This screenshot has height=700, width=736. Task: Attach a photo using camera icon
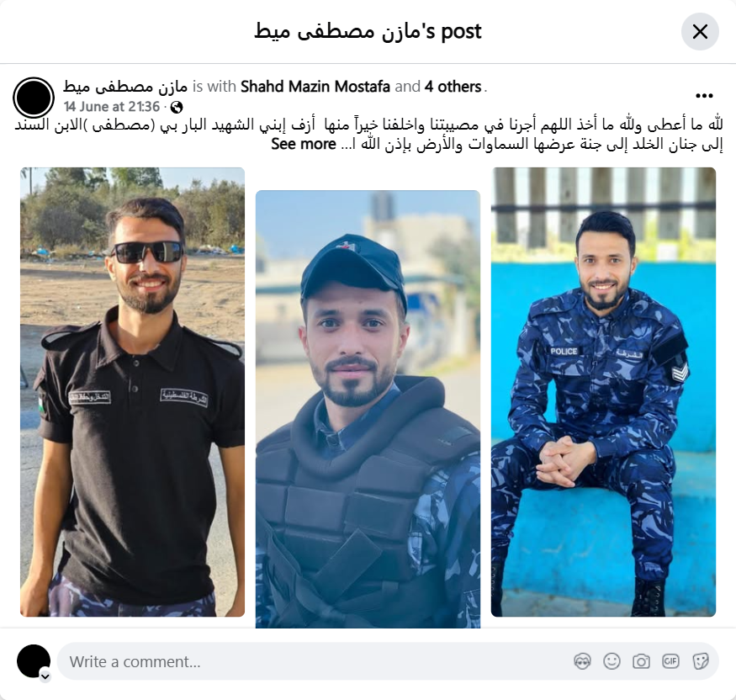tap(641, 661)
